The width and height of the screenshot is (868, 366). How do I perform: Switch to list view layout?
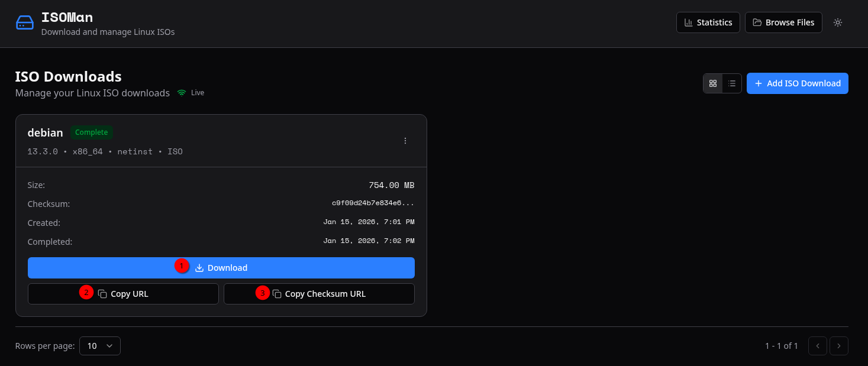coord(732,83)
